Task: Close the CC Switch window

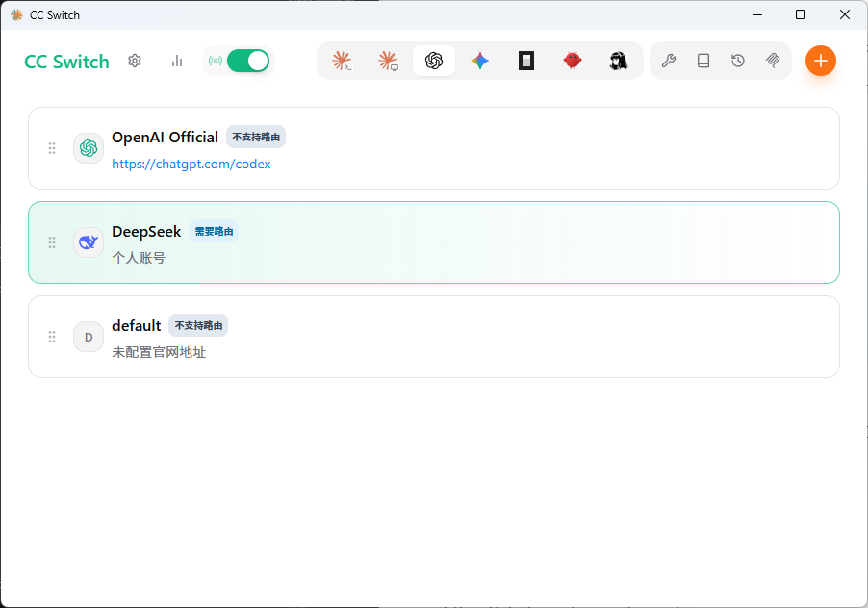Action: click(845, 15)
